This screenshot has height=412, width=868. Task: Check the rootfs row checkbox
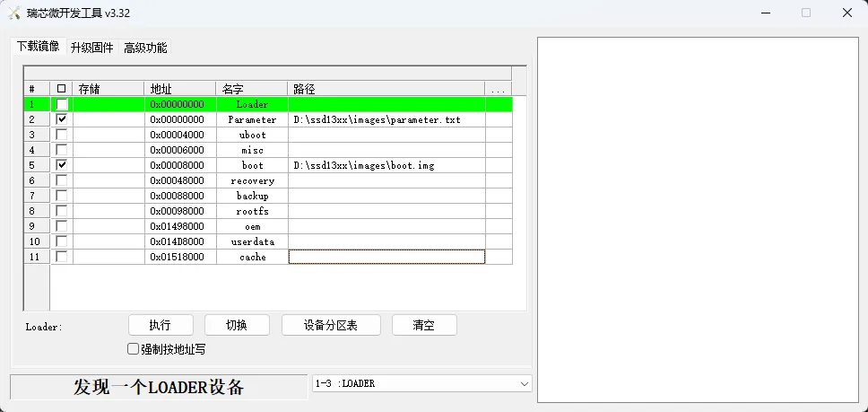(x=62, y=211)
